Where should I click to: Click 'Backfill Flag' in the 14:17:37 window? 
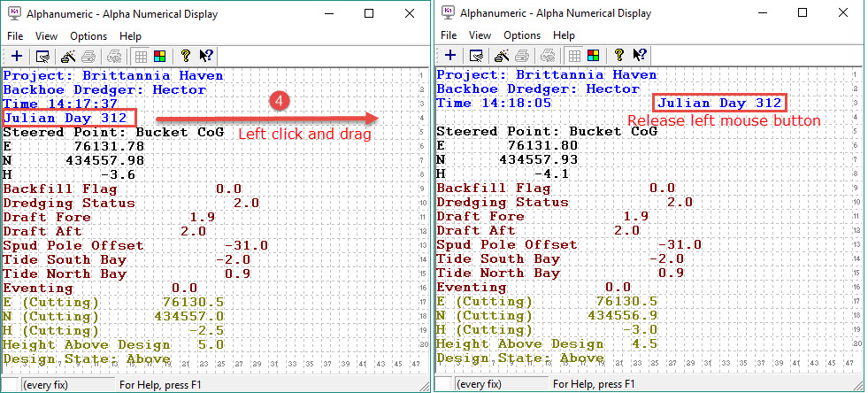click(60, 189)
